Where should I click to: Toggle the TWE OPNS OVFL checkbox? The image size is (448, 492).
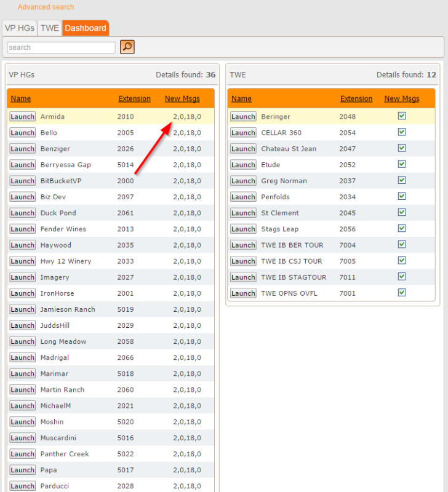point(402,293)
